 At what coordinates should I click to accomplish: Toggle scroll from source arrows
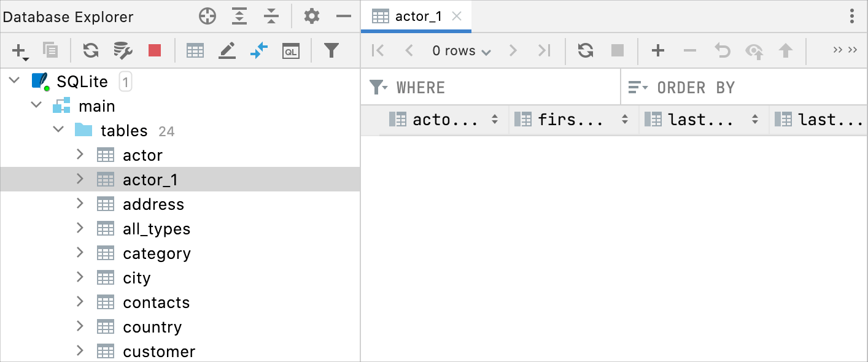pyautogui.click(x=258, y=50)
